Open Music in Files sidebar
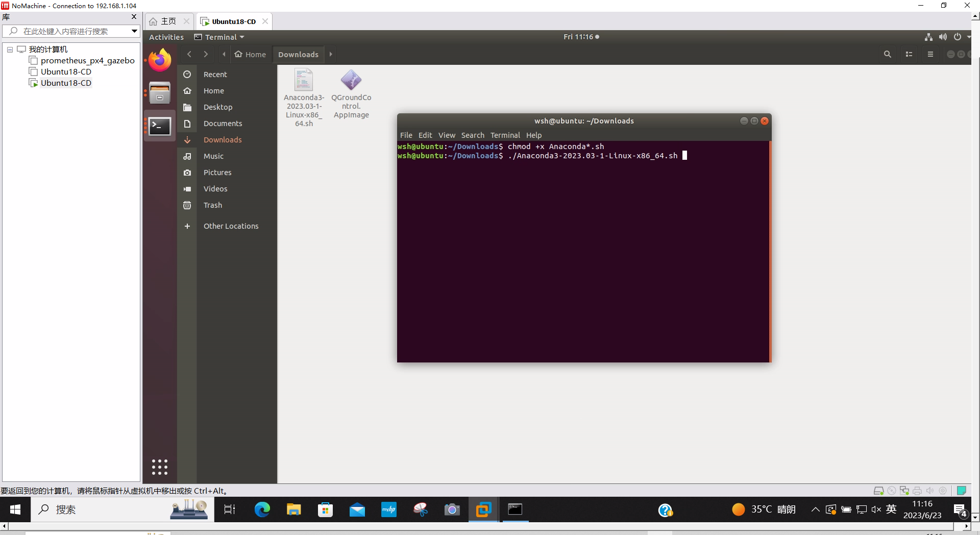The height and width of the screenshot is (535, 980). (228, 156)
